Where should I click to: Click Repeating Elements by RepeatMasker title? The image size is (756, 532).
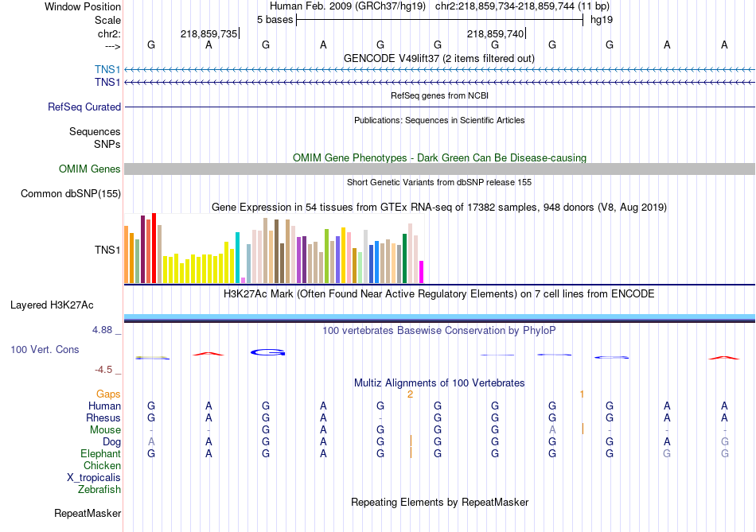point(439,502)
